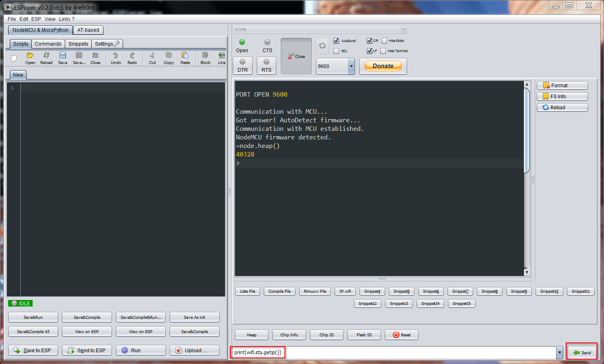Click the Redo icon in editor toolbar
The height and width of the screenshot is (364, 604).
(132, 56)
